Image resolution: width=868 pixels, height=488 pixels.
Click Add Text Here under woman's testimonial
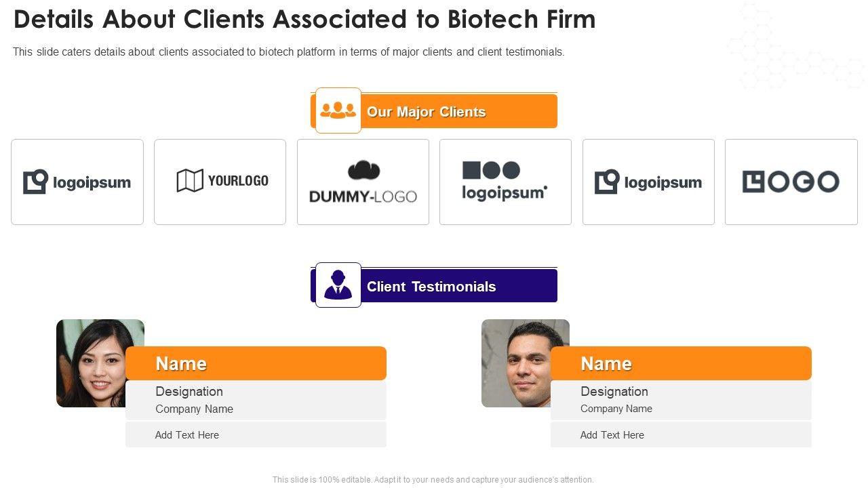point(187,435)
